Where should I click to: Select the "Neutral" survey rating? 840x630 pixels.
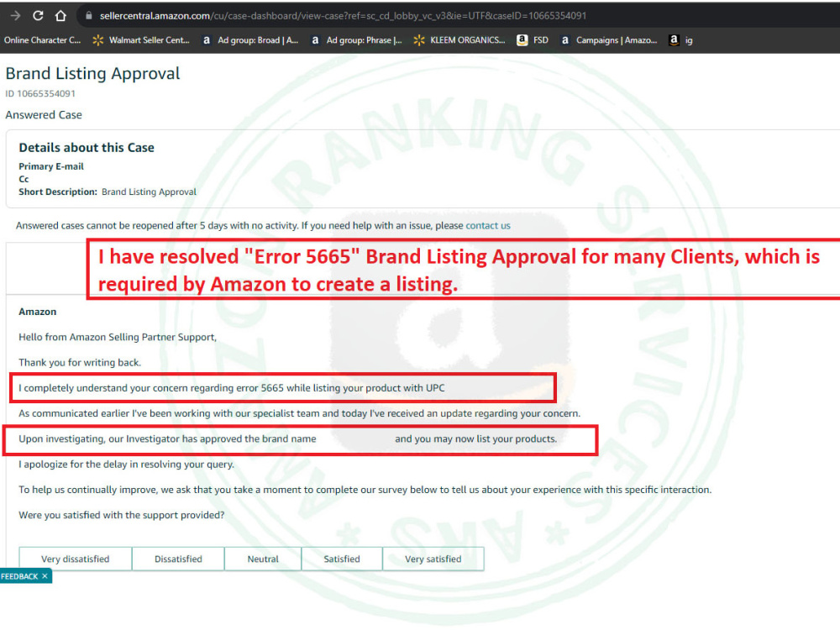point(263,558)
